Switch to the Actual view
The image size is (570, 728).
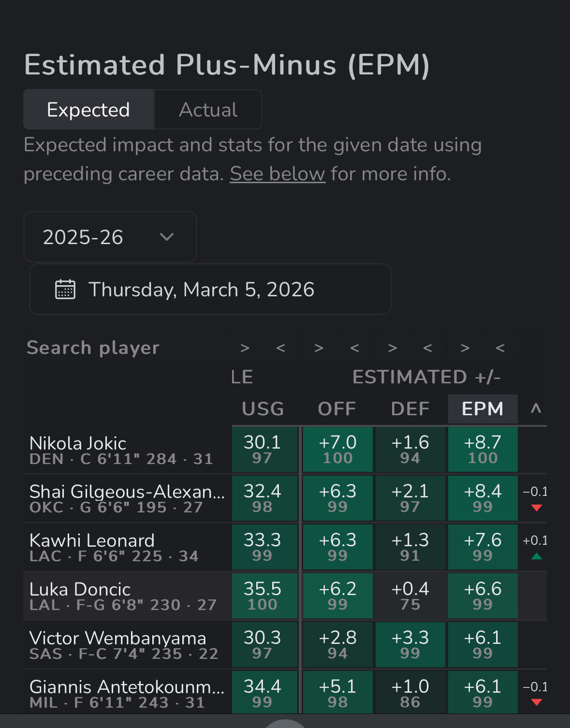click(x=208, y=110)
